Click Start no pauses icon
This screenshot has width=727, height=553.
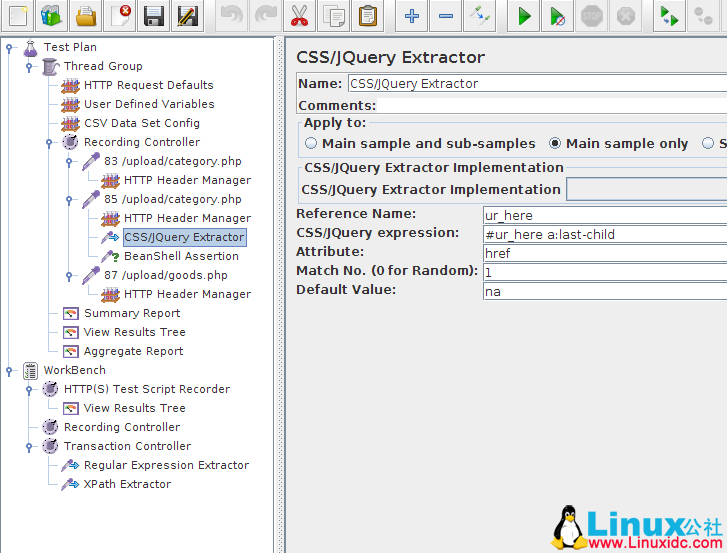pos(557,16)
